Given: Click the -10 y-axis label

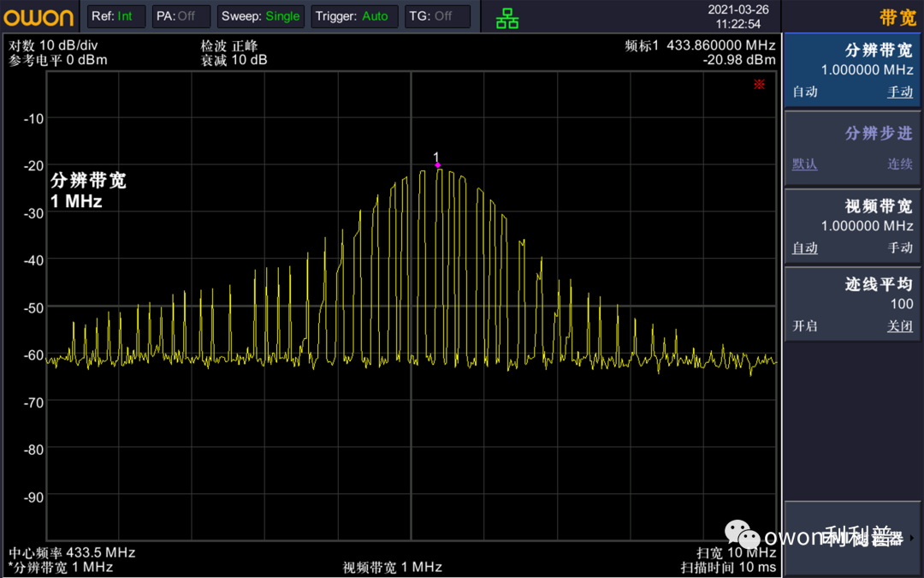Looking at the screenshot, I should click(x=33, y=118).
